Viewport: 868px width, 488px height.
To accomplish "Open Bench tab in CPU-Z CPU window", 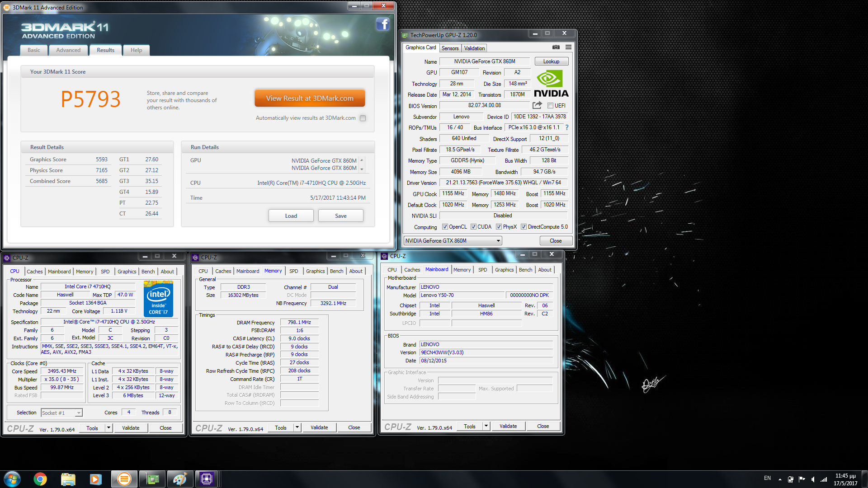I will click(148, 272).
